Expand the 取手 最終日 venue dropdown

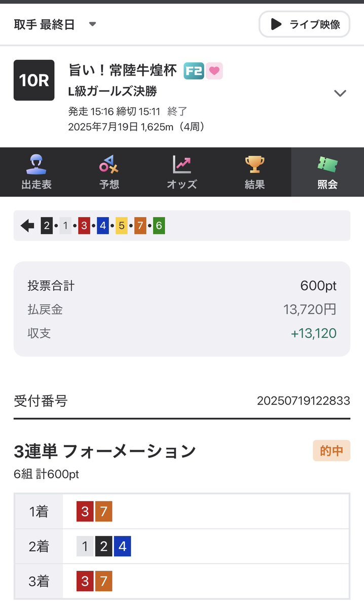pos(55,24)
